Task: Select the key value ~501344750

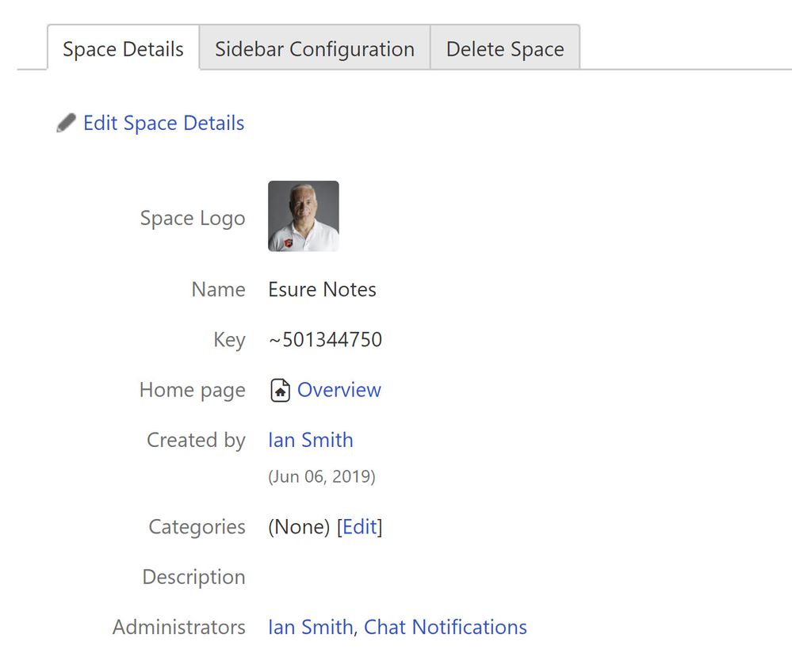Action: pyautogui.click(x=325, y=339)
